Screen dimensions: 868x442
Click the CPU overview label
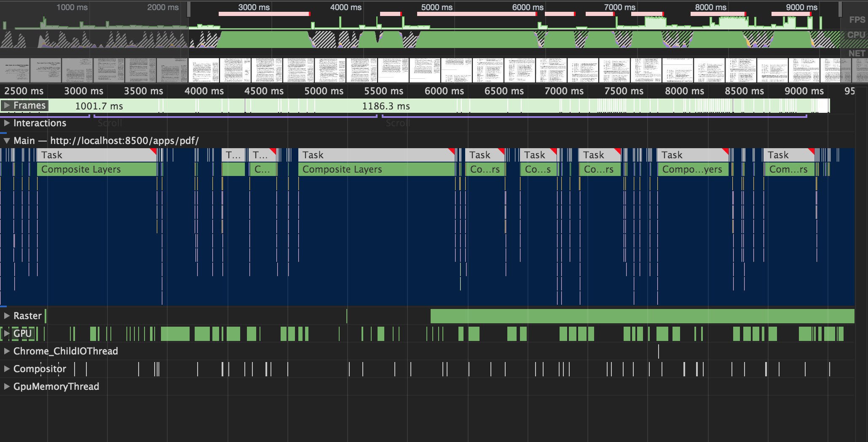tap(856, 35)
